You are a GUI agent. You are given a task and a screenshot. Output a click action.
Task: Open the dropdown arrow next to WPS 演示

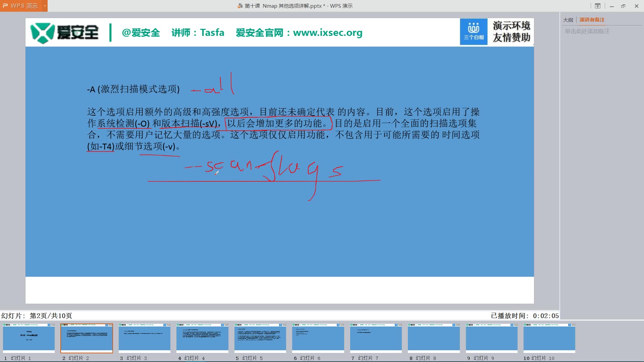coord(45,6)
